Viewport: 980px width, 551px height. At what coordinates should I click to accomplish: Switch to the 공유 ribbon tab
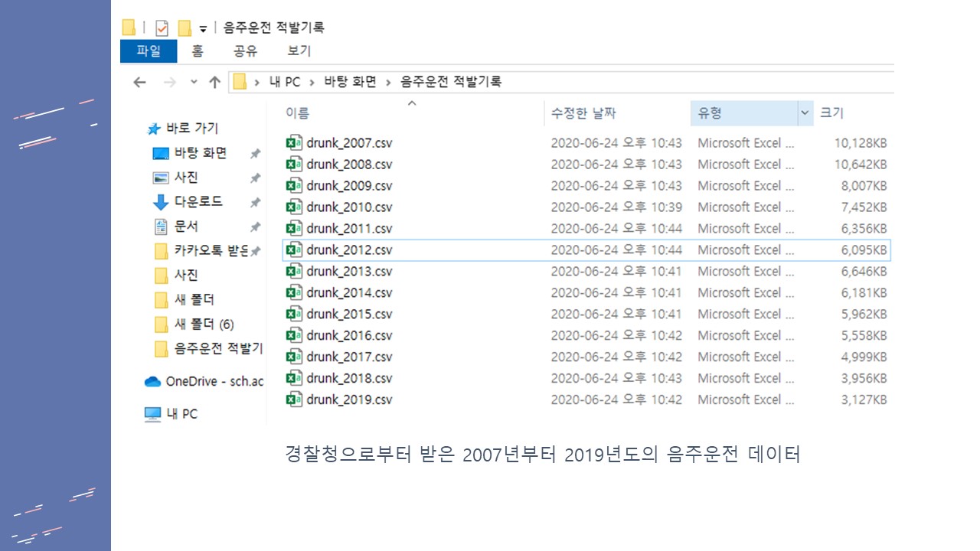pos(245,51)
